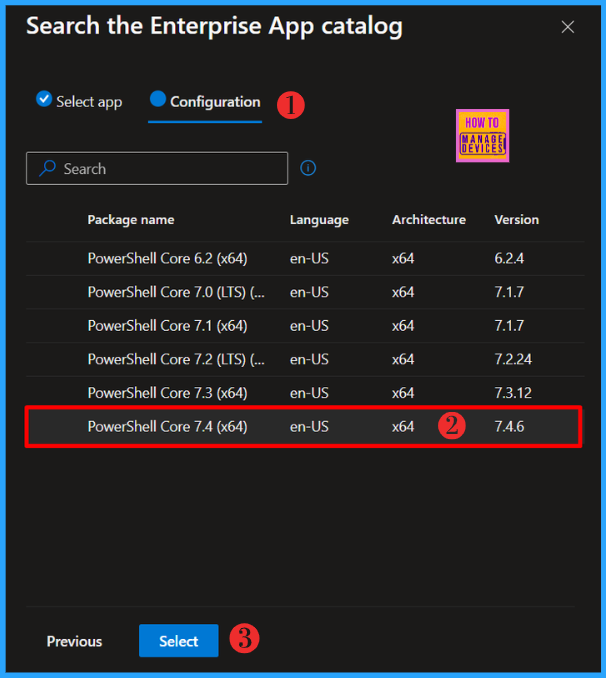Sort by the Language column header
Viewport: 606px width, 678px height.
[319, 220]
